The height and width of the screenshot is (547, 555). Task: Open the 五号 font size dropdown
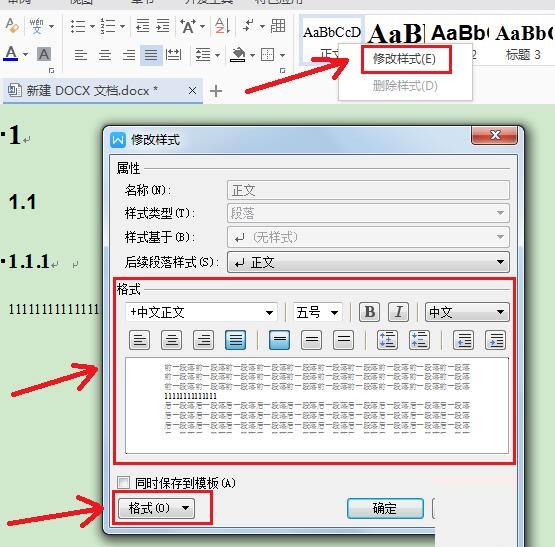(x=317, y=312)
